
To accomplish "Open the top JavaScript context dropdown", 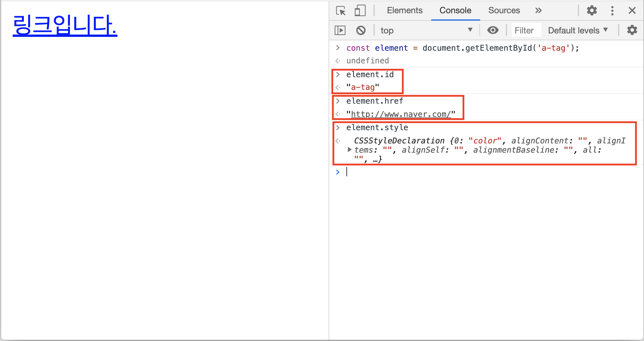I will pos(426,30).
